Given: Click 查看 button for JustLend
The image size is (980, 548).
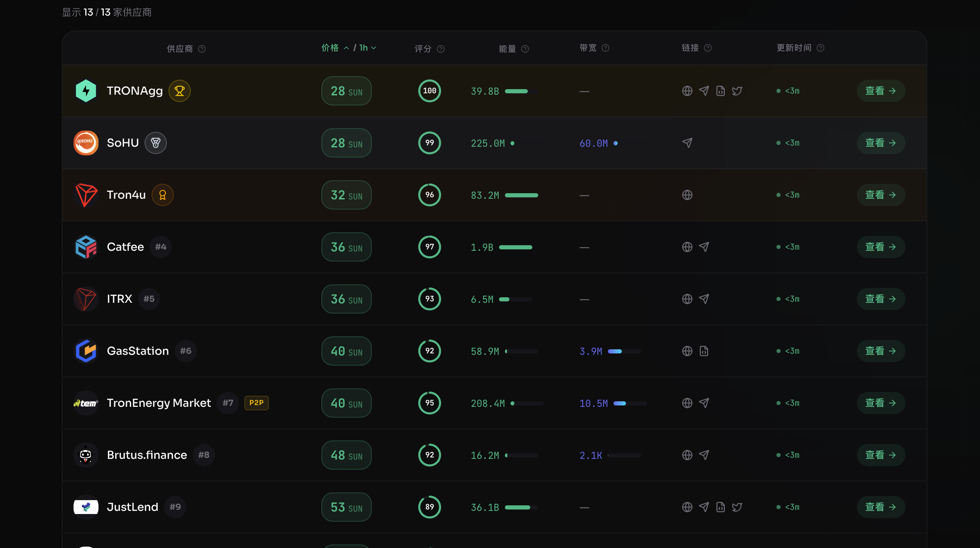Looking at the screenshot, I should (x=881, y=507).
